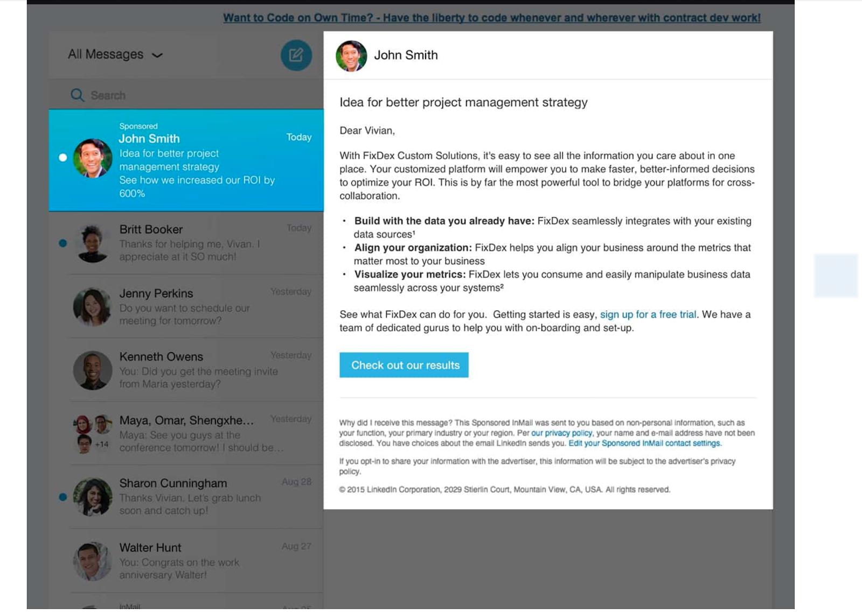The height and width of the screenshot is (616, 862).
Task: Select the sponsored John Smith conversation
Action: pyautogui.click(x=186, y=160)
